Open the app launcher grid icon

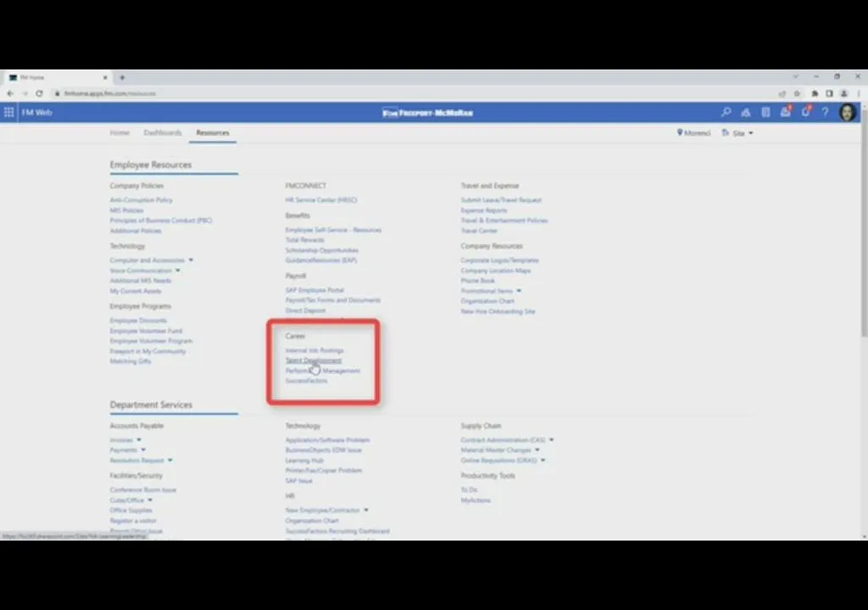point(8,113)
